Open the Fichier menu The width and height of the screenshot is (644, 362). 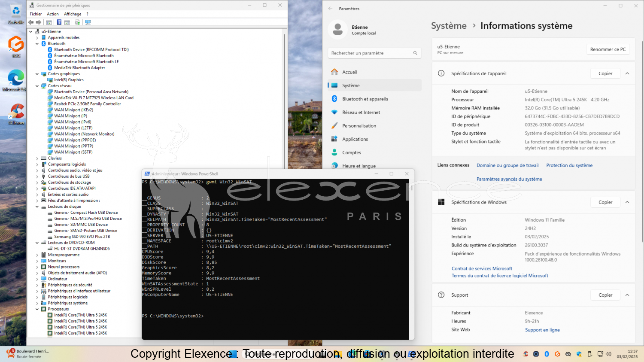point(36,14)
